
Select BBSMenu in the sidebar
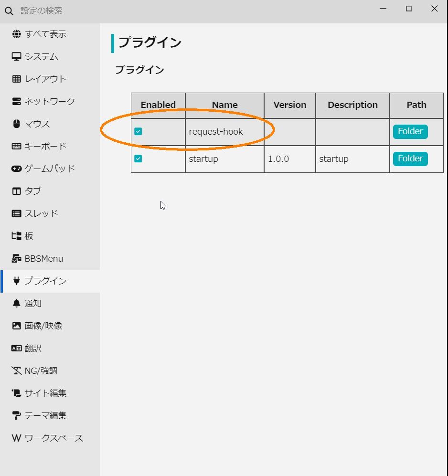[50, 258]
